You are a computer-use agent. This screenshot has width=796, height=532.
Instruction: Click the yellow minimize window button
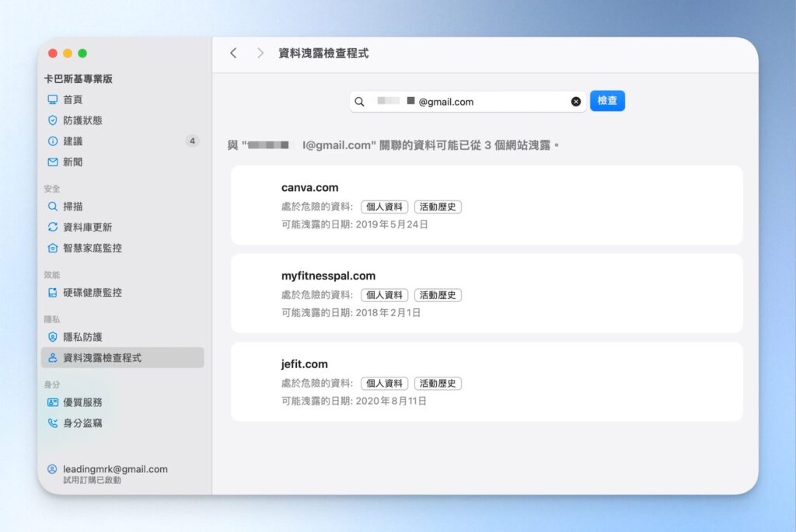(x=68, y=54)
